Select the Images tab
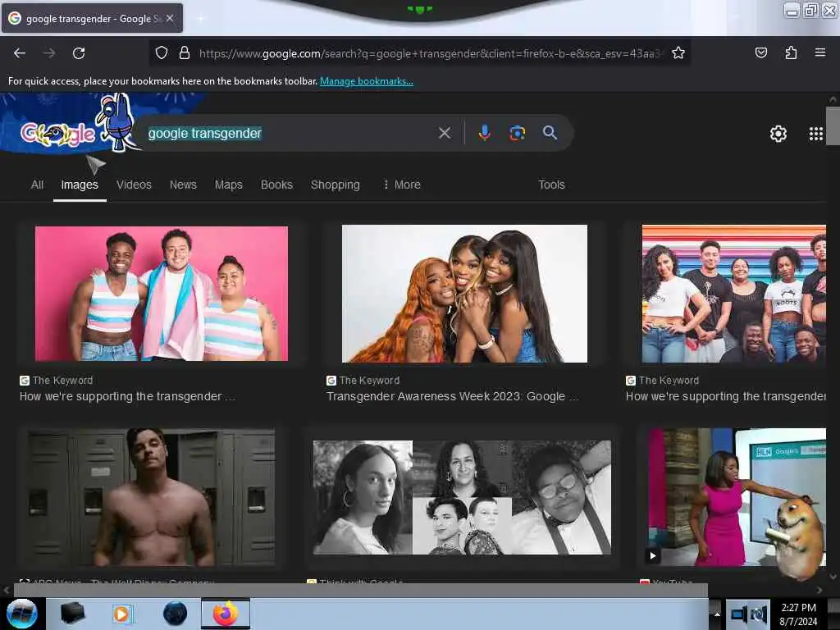The image size is (840, 630). 80,185
